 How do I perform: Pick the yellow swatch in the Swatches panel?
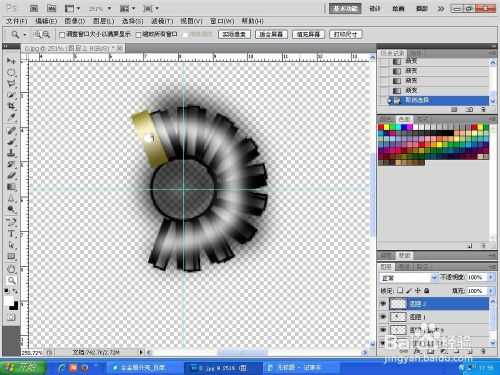(x=386, y=127)
